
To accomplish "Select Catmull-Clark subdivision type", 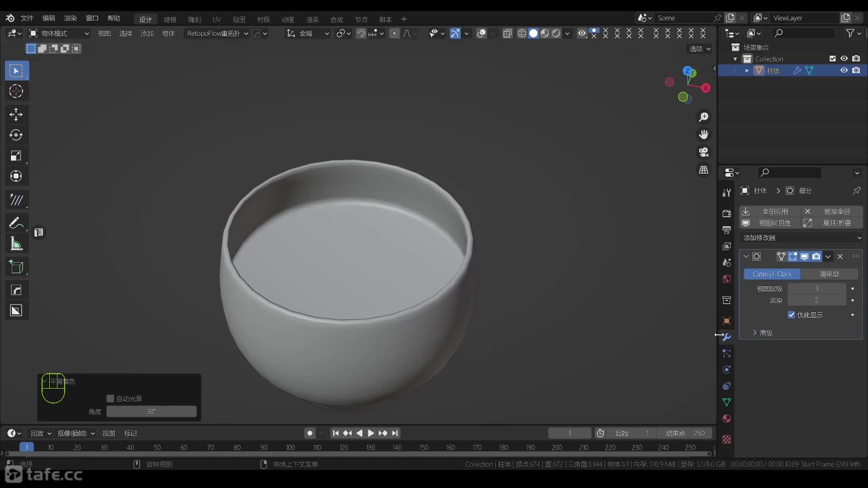I will (772, 274).
